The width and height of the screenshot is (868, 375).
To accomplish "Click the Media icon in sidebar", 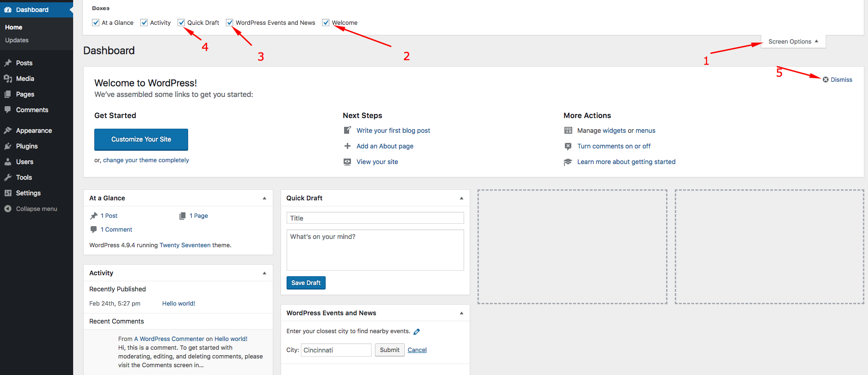I will pyautogui.click(x=8, y=79).
